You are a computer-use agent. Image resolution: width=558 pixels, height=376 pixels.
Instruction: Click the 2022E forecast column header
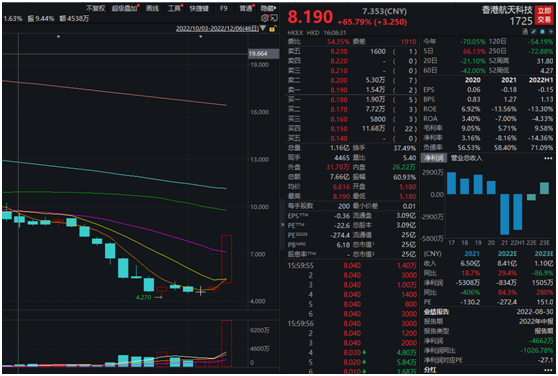pos(507,254)
